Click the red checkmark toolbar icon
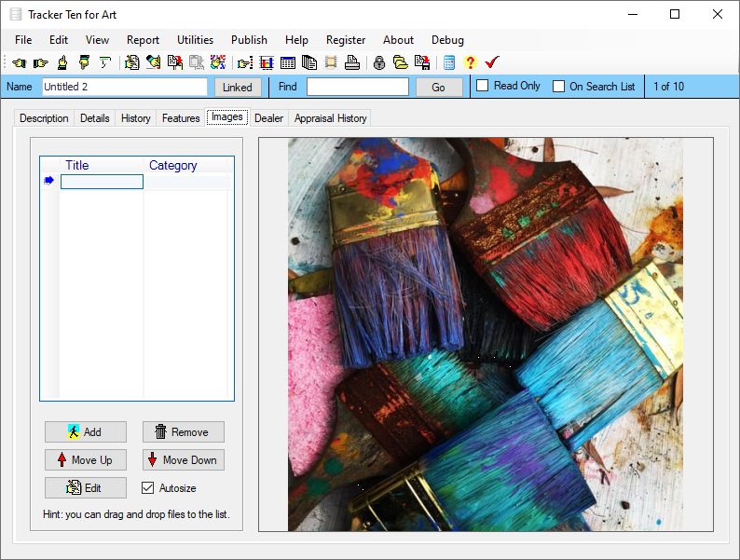This screenshot has height=560, width=740. pos(492,63)
